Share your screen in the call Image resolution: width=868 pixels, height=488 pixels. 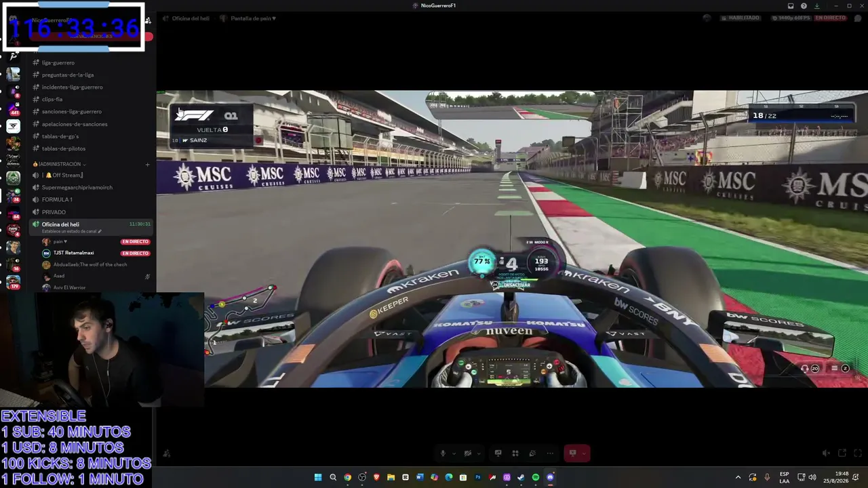coord(498,453)
